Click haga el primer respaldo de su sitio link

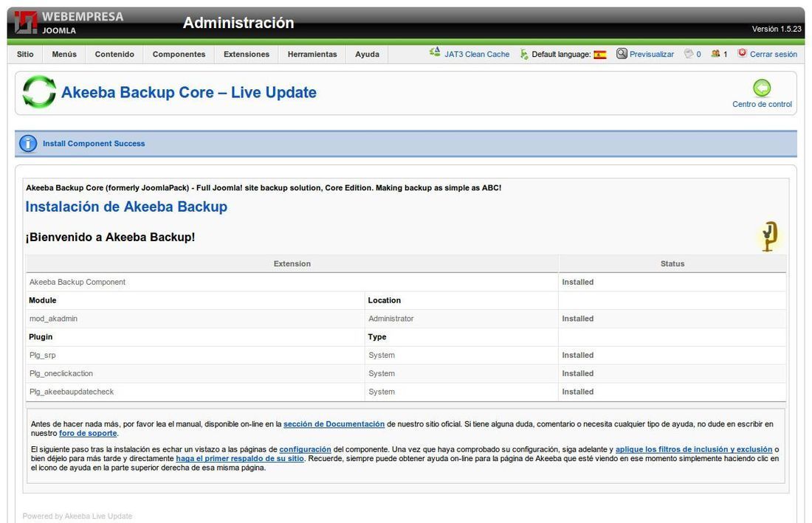(x=240, y=459)
